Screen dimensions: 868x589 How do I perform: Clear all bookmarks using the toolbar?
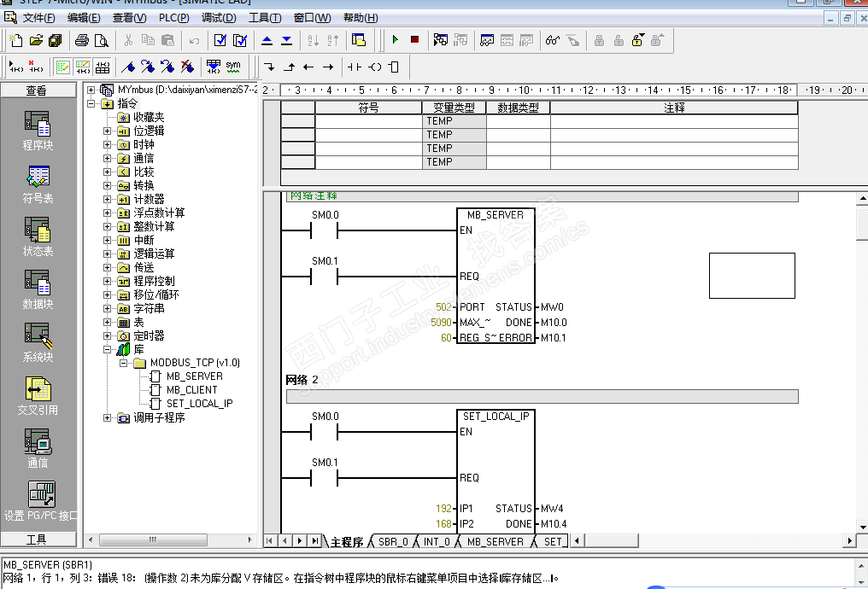(188, 67)
